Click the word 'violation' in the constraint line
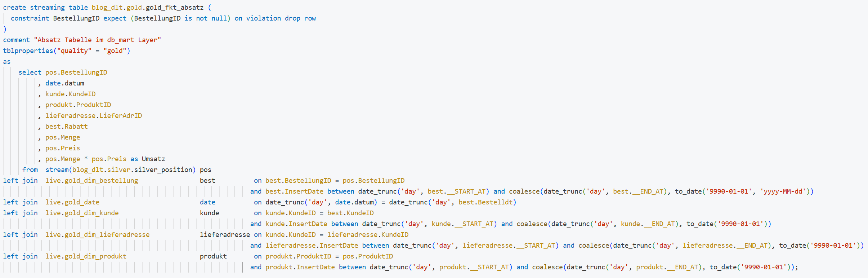 263,18
